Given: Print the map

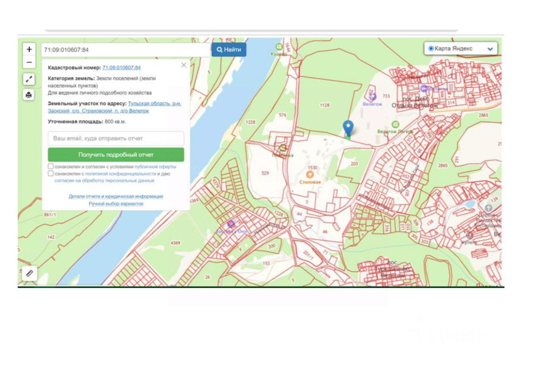Looking at the screenshot, I should pos(29,95).
